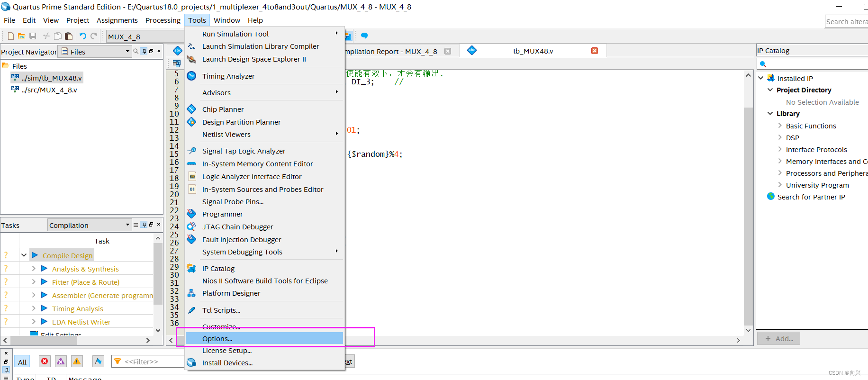This screenshot has height=380, width=868.
Task: Choose Tcl Scripts... menu entry
Action: point(264,310)
